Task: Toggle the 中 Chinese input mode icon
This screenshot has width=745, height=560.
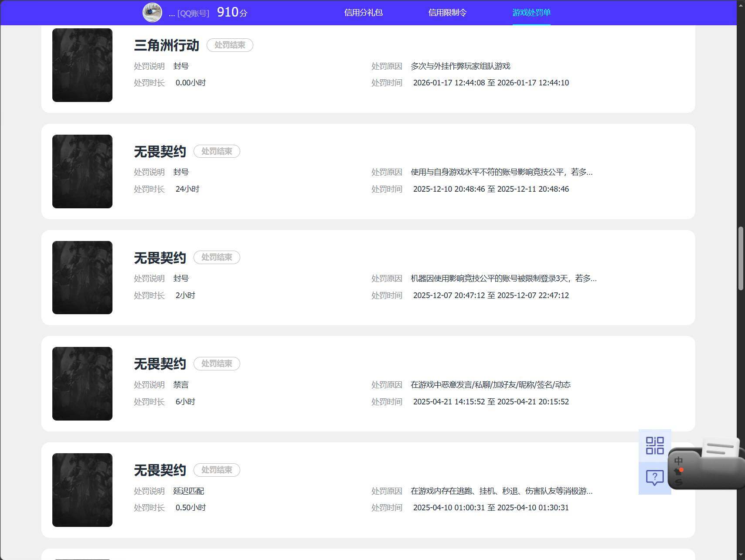Action: coord(678,461)
